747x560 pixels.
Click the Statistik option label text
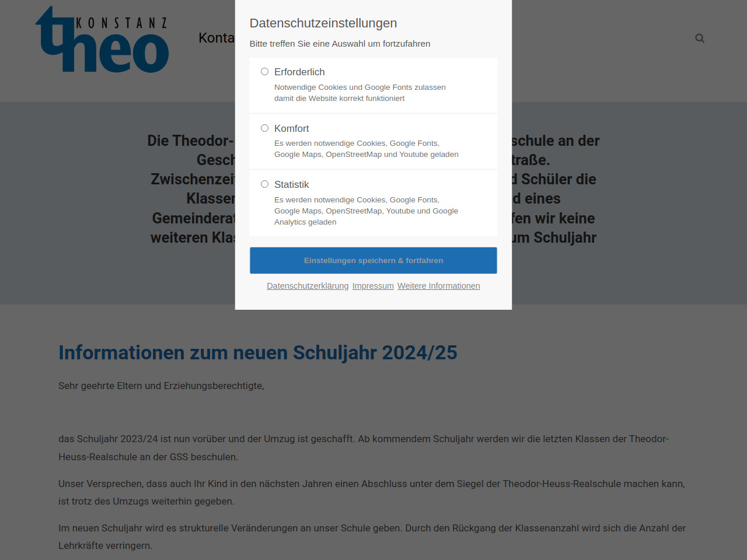(291, 184)
